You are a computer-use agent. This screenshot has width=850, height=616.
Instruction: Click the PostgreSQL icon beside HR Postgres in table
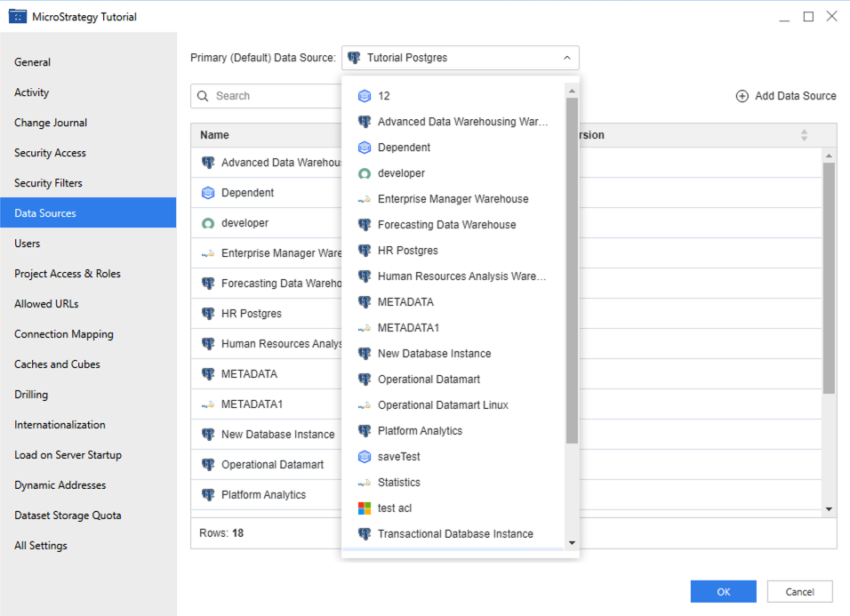208,314
